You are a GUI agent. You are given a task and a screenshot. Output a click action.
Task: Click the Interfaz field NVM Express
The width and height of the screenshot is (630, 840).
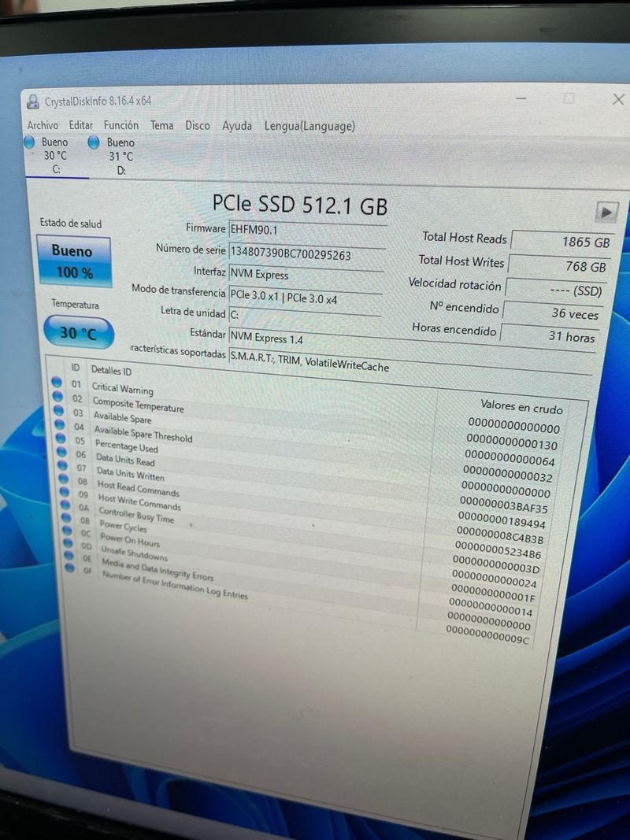coord(306,275)
